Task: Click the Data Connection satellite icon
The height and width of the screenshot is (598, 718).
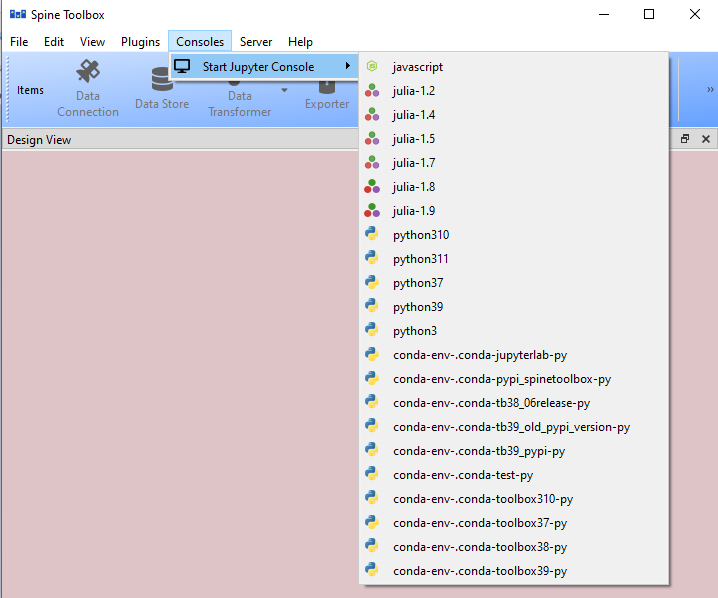Action: point(88,71)
